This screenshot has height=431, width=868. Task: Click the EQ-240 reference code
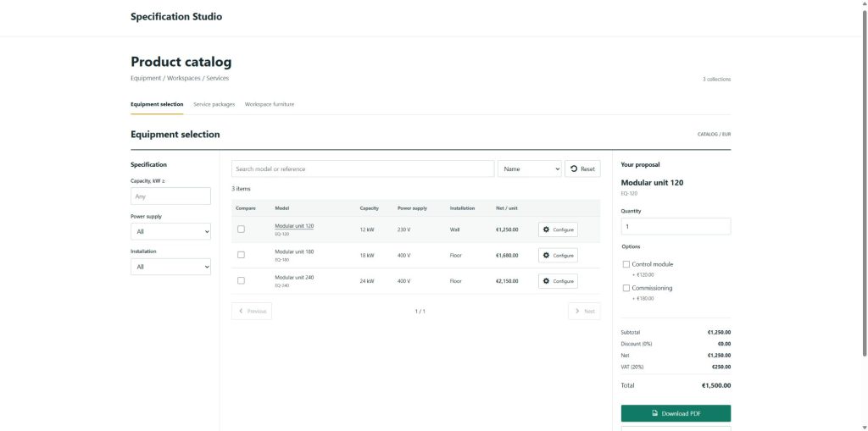(x=281, y=285)
